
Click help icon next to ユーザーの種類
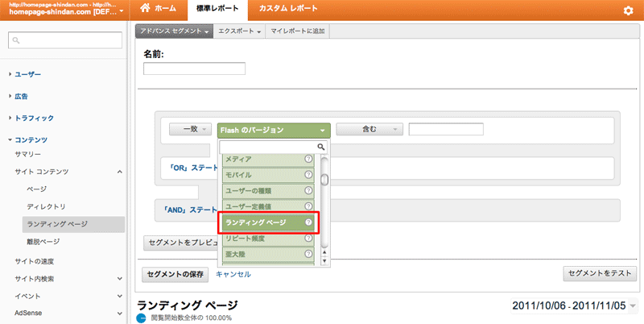[308, 191]
